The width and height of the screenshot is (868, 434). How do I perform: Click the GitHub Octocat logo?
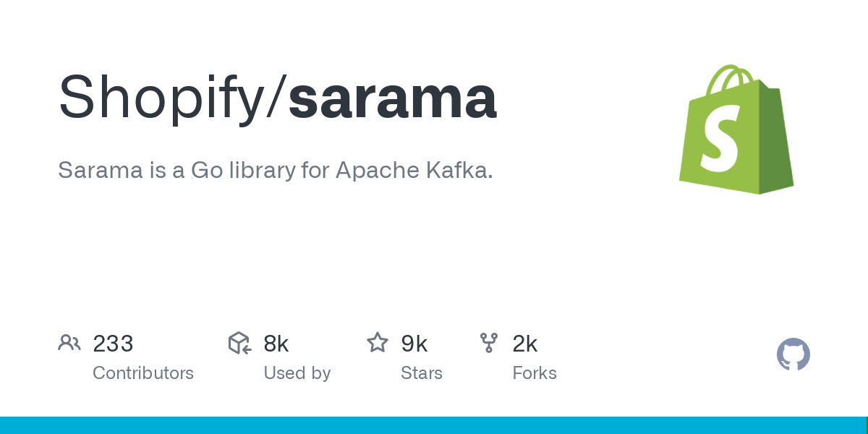click(x=793, y=354)
